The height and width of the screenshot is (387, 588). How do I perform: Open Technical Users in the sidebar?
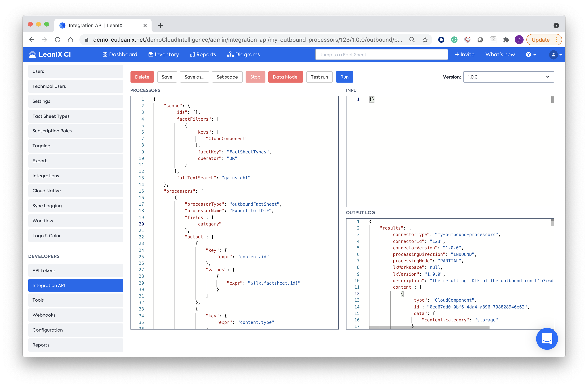coord(76,86)
